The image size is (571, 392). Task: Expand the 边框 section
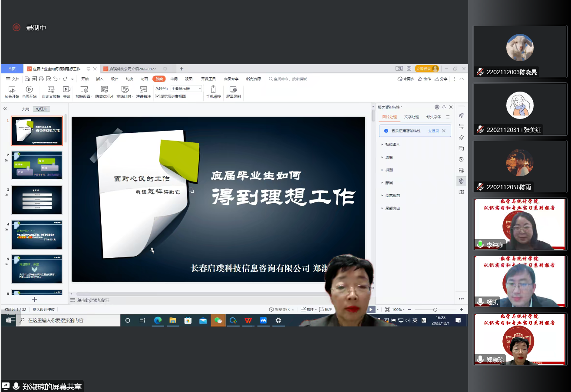(389, 157)
